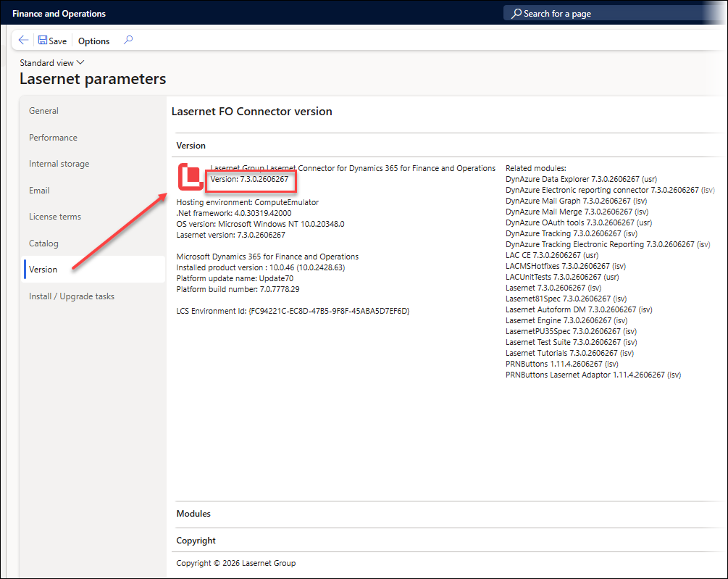Click DynAzure Electronic reporting connector line
The height and width of the screenshot is (579, 728).
(610, 190)
